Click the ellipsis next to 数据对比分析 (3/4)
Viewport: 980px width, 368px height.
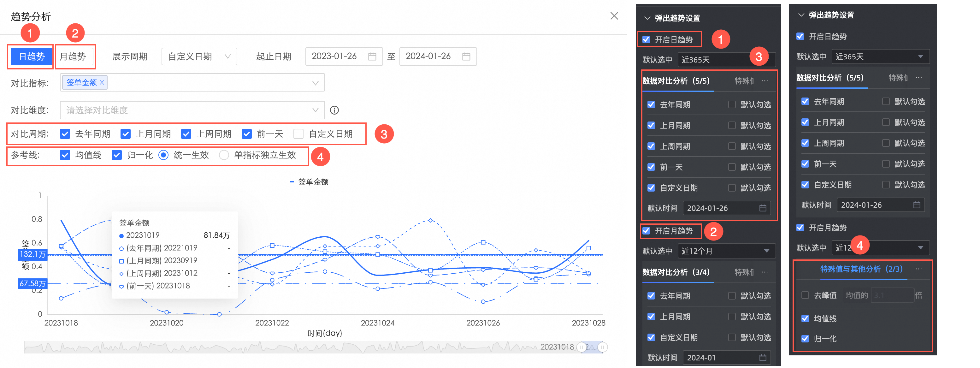click(x=765, y=272)
